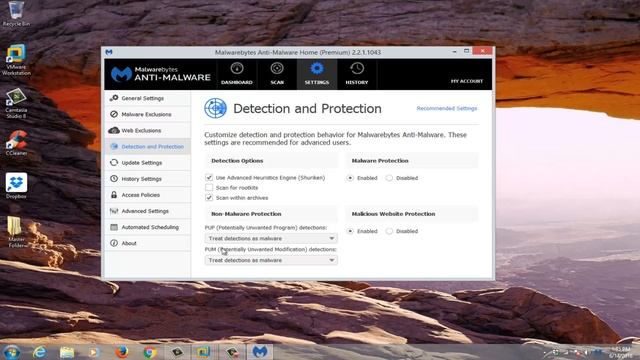The height and width of the screenshot is (360, 640).
Task: Enable Scan for rootkits checkbox
Action: click(x=209, y=187)
